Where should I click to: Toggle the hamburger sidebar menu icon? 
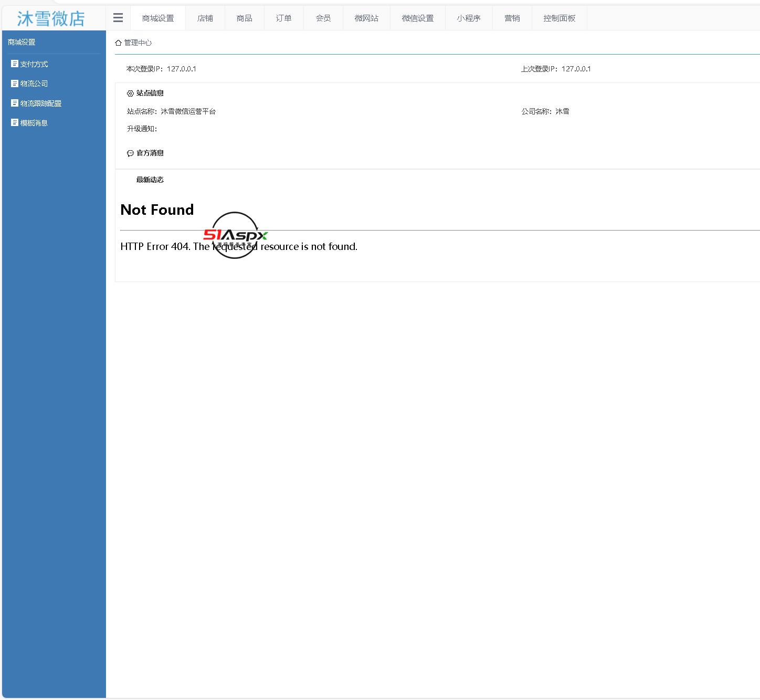coord(118,18)
